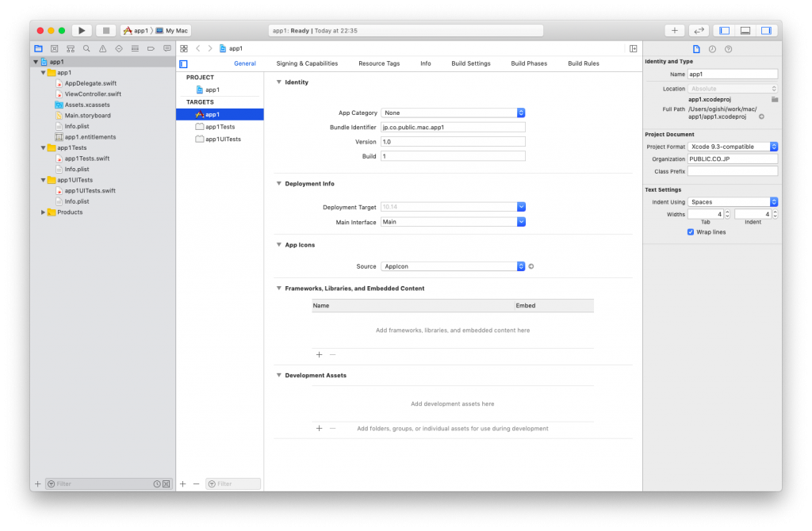812x531 pixels.
Task: Reveal full path in Finder arrow icon
Action: 761,117
